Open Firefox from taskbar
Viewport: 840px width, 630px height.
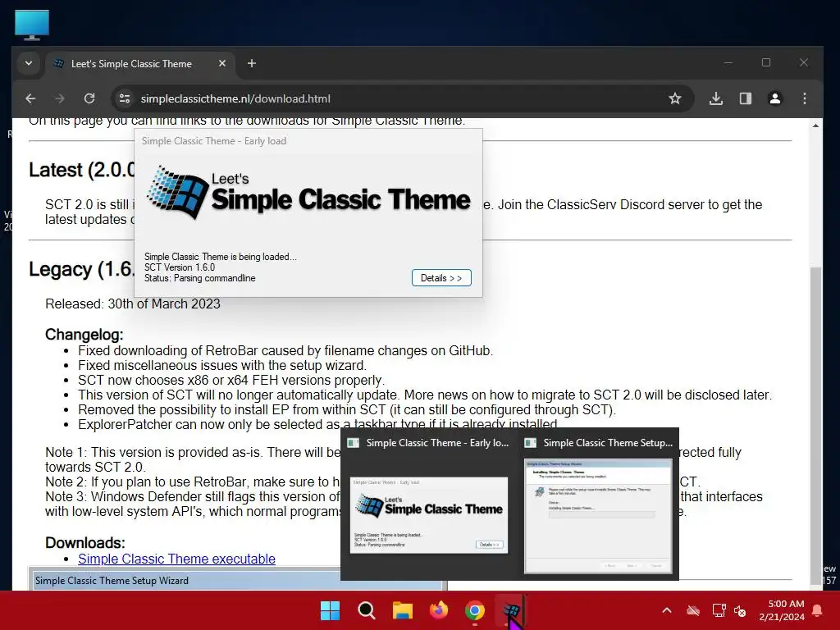tap(439, 610)
